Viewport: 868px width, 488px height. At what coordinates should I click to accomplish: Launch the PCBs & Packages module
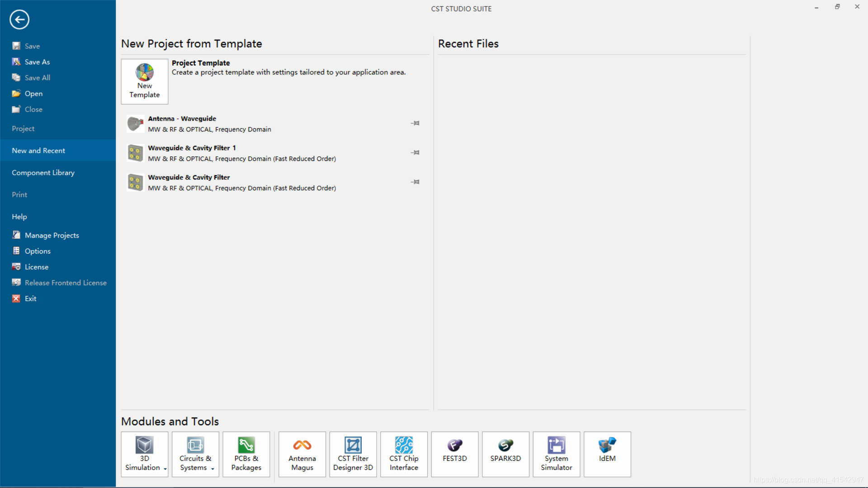point(246,454)
